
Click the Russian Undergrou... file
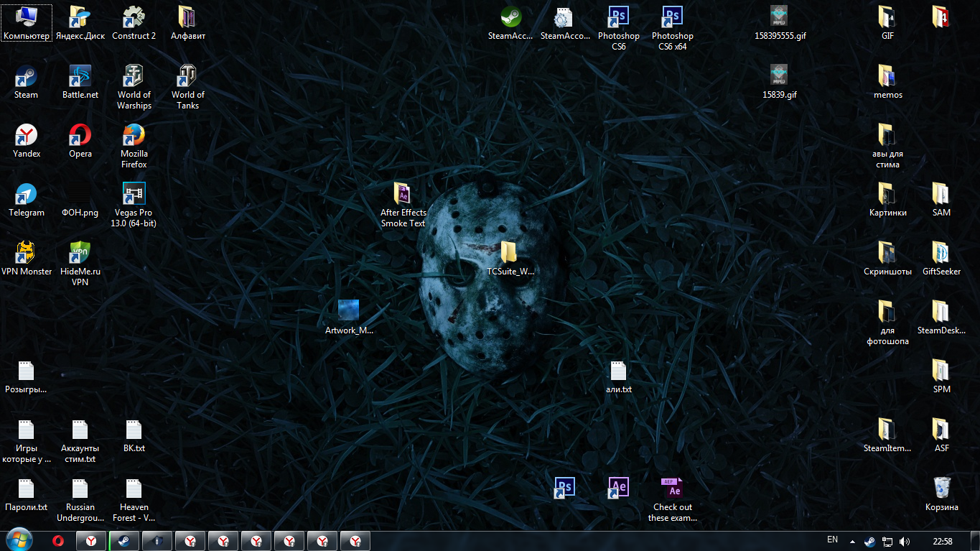click(x=80, y=499)
